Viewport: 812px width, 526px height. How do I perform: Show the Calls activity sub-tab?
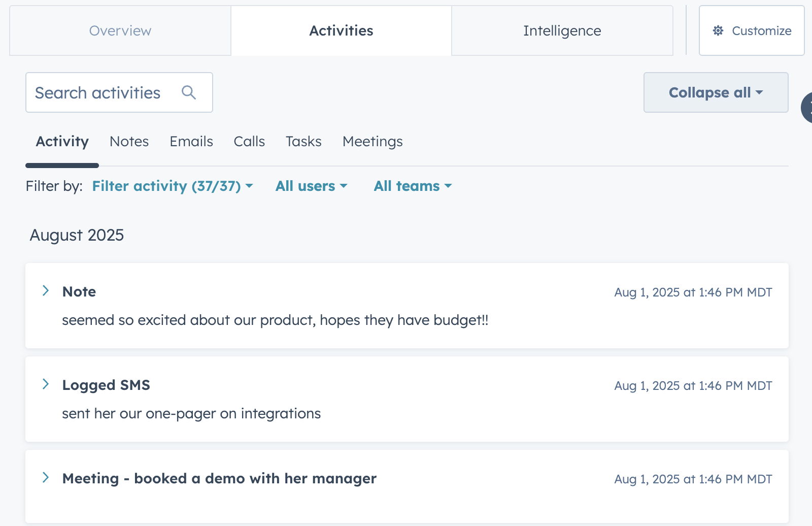point(249,142)
